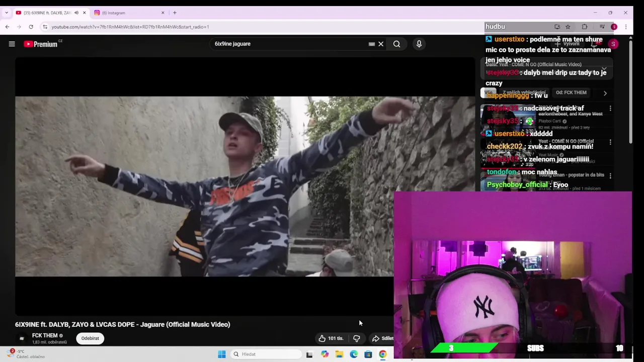The height and width of the screenshot is (362, 644).
Task: Close the 6IX9INE YouTube tab
Action: 84,13
